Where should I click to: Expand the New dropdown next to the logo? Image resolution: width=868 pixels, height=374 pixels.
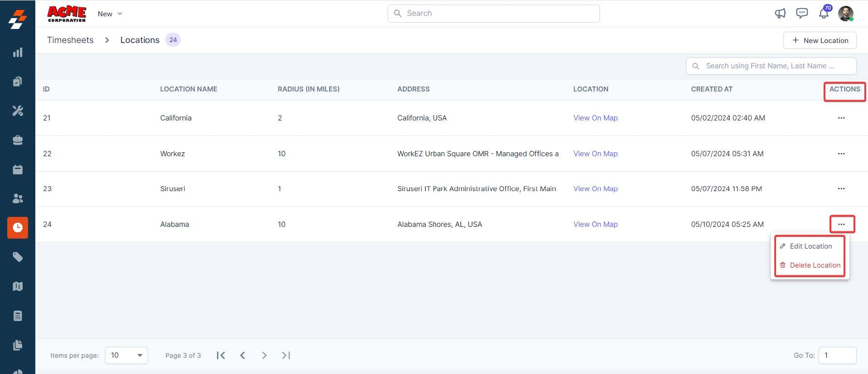110,14
